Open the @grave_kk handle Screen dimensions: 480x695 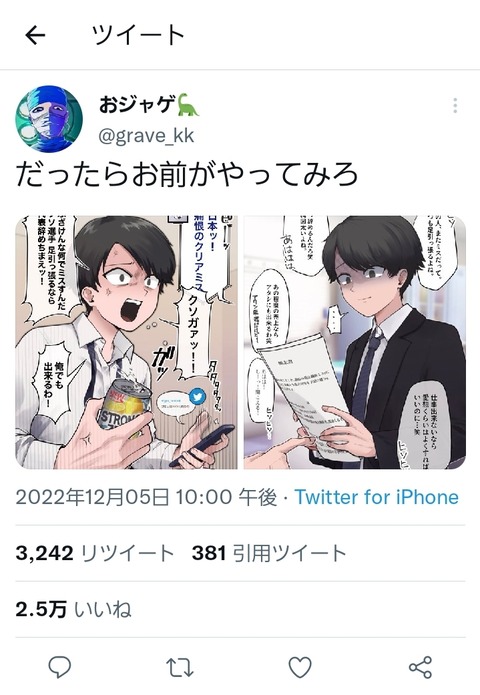click(146, 135)
